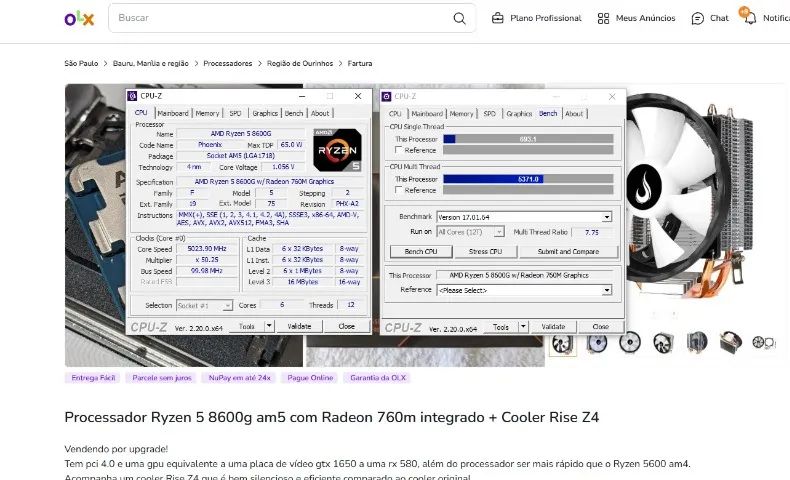Click Single Thread 693.1 score bar
The height and width of the screenshot is (480, 790).
(528, 139)
